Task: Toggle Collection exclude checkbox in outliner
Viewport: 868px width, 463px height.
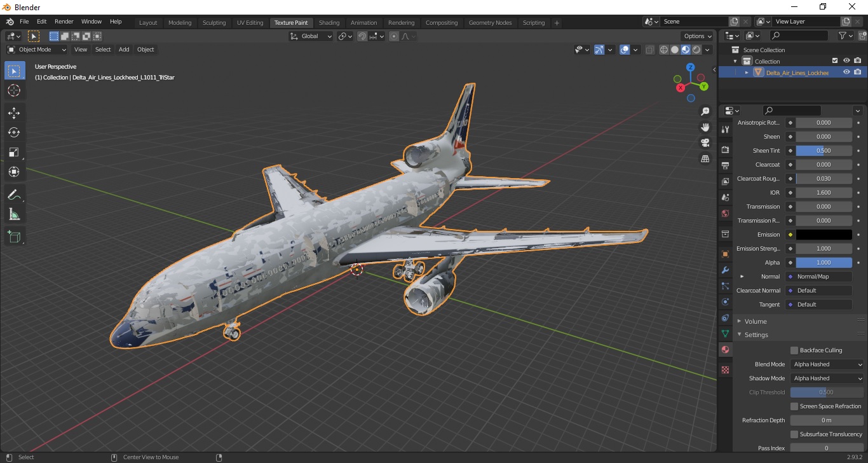Action: click(x=835, y=61)
